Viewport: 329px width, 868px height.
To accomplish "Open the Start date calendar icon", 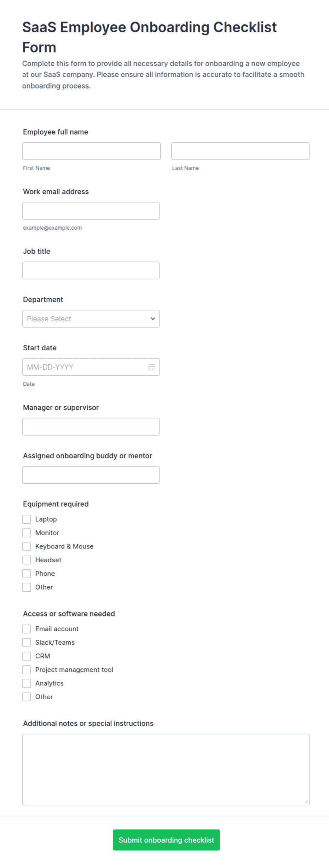I will 151,367.
